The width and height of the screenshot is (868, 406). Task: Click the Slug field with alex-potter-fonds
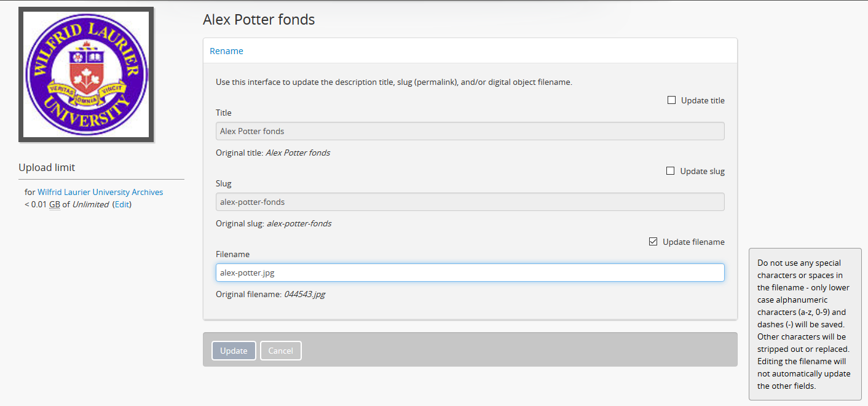[x=470, y=202]
